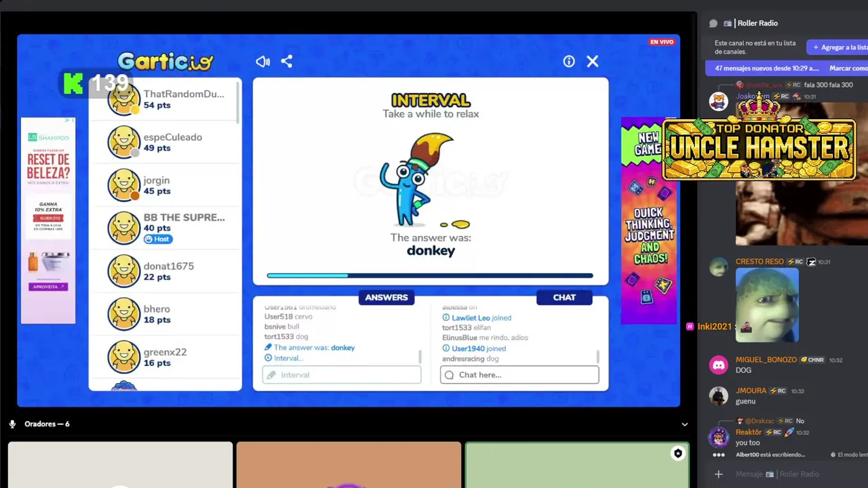Click the green speaker tile badge icon
Screen dimensions: 868x488
[x=677, y=453]
